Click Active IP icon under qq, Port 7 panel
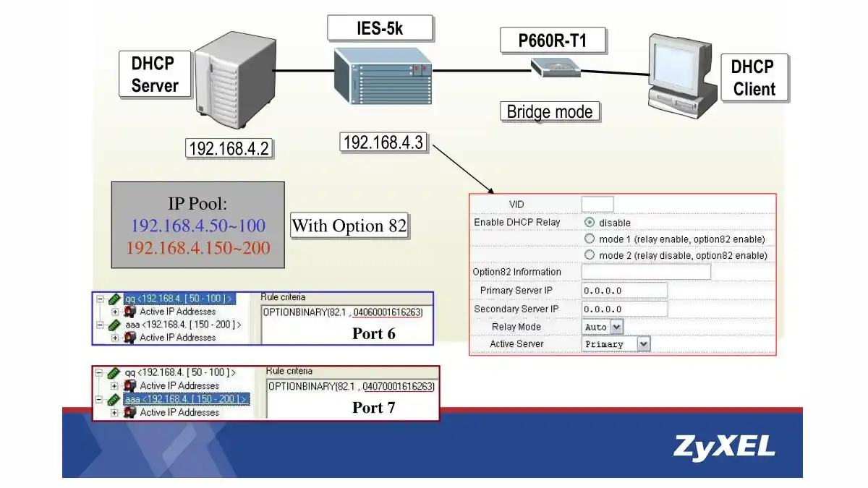This screenshot has height=488, width=868. [130, 386]
